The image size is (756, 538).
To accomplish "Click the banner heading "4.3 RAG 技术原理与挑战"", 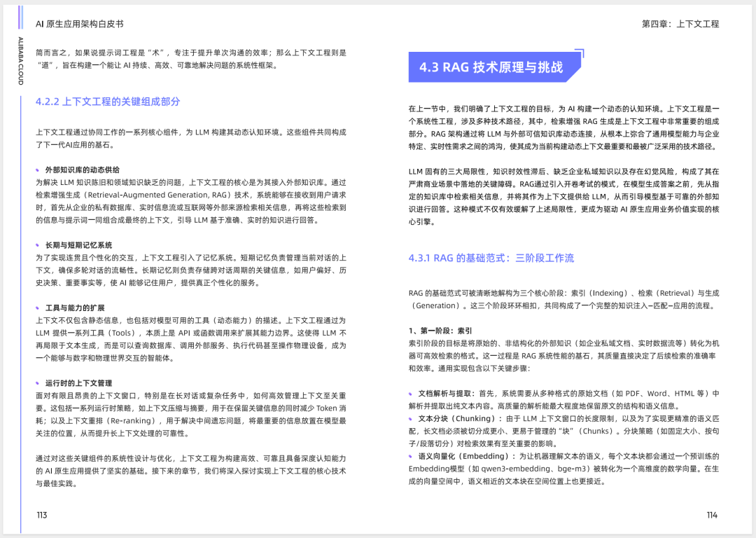I will [x=491, y=67].
